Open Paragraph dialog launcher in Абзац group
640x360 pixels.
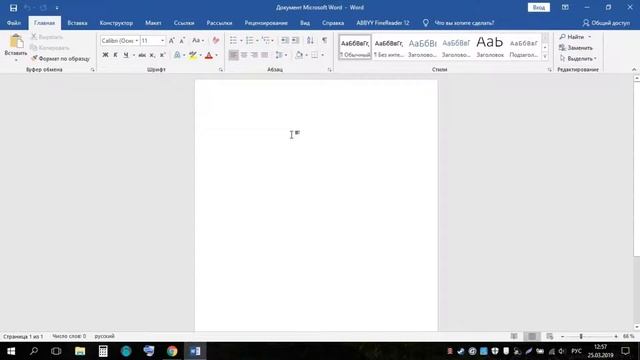(x=329, y=70)
